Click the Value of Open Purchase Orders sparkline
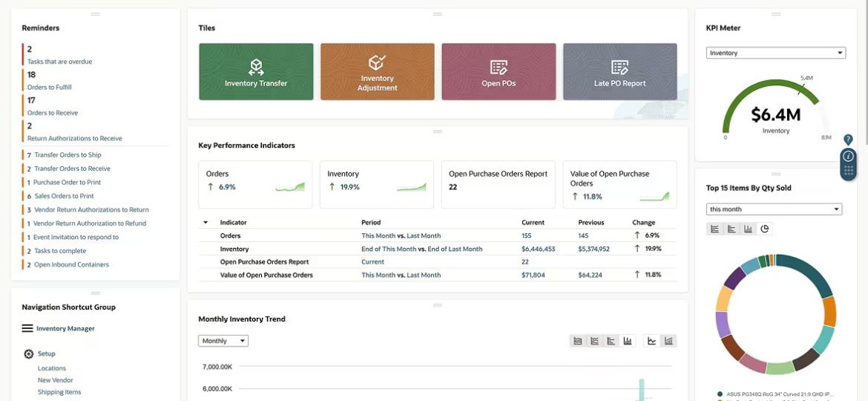The height and width of the screenshot is (401, 868). 654,197
